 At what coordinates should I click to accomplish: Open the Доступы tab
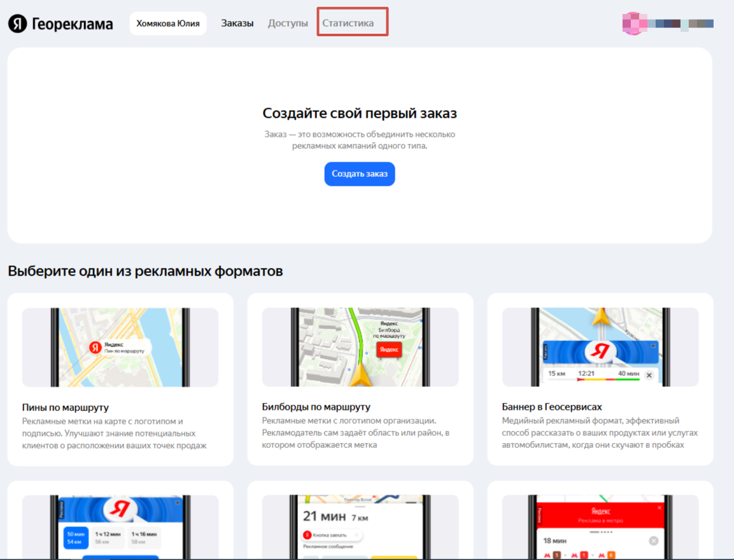(x=288, y=24)
